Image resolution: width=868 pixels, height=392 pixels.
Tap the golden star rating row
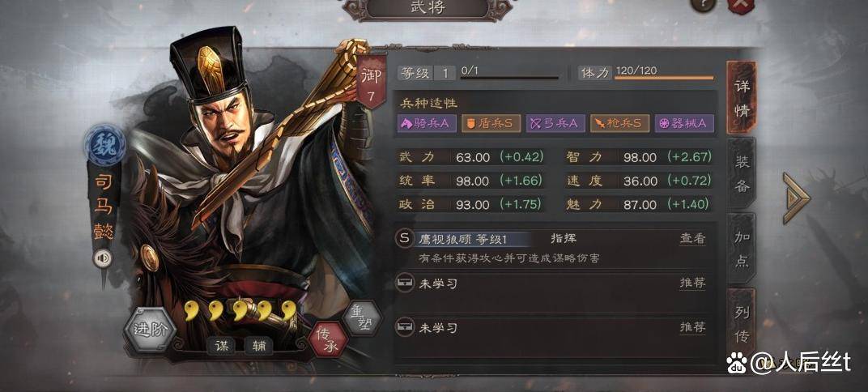(240, 311)
